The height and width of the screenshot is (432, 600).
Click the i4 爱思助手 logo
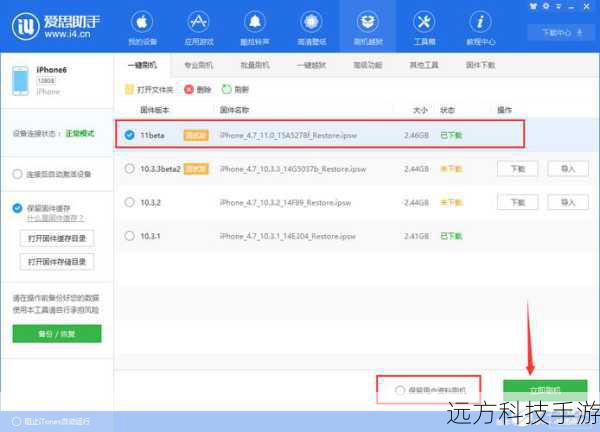tap(56, 26)
